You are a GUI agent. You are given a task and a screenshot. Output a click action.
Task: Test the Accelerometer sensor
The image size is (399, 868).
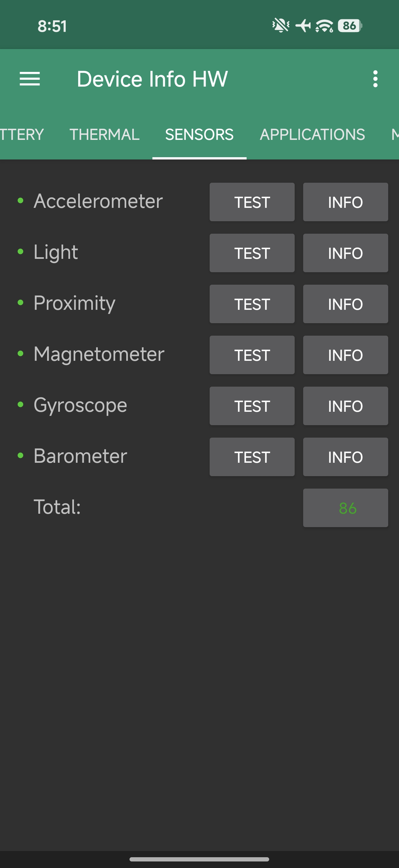point(252,202)
